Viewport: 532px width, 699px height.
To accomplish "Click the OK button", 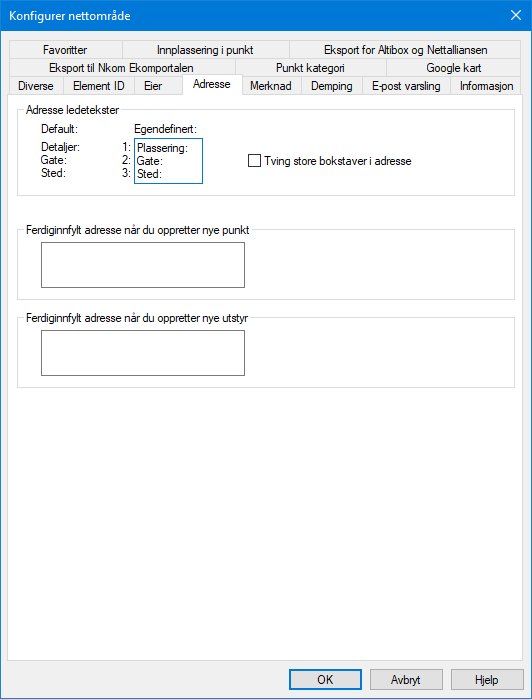I will click(325, 680).
